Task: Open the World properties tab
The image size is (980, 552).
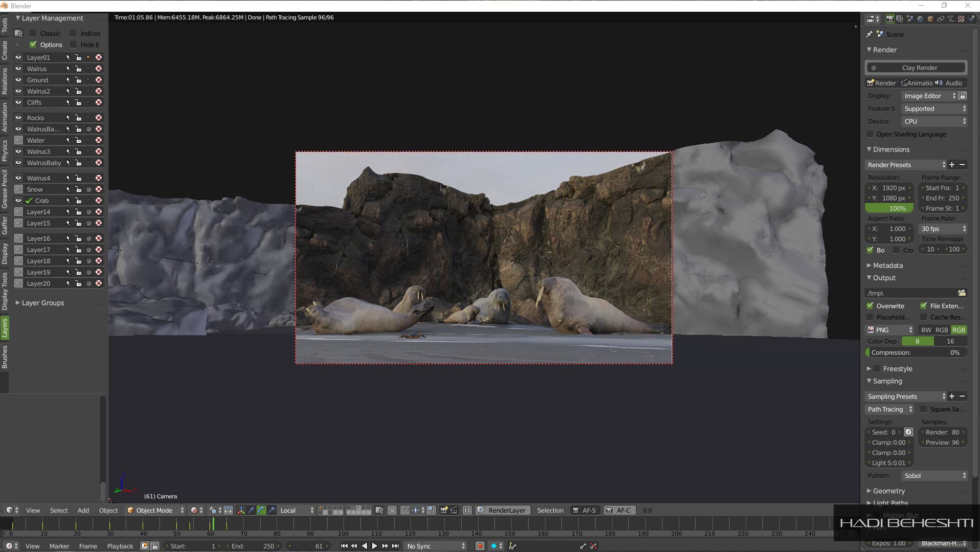Action: pos(920,19)
